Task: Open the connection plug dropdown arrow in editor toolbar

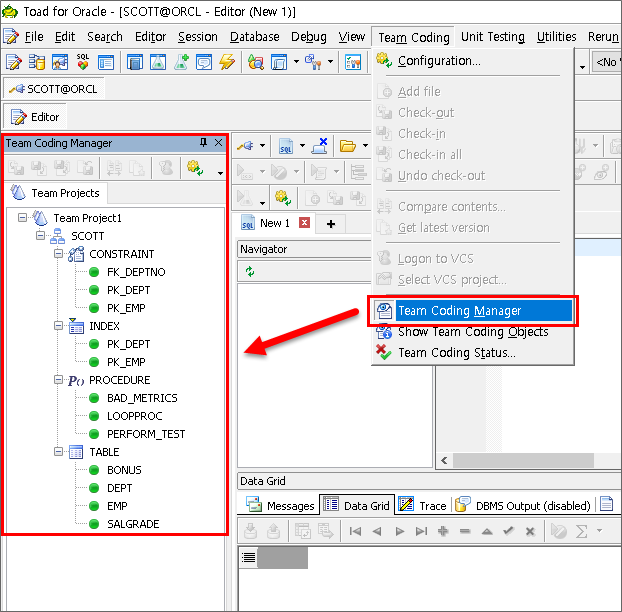Action: (262, 146)
